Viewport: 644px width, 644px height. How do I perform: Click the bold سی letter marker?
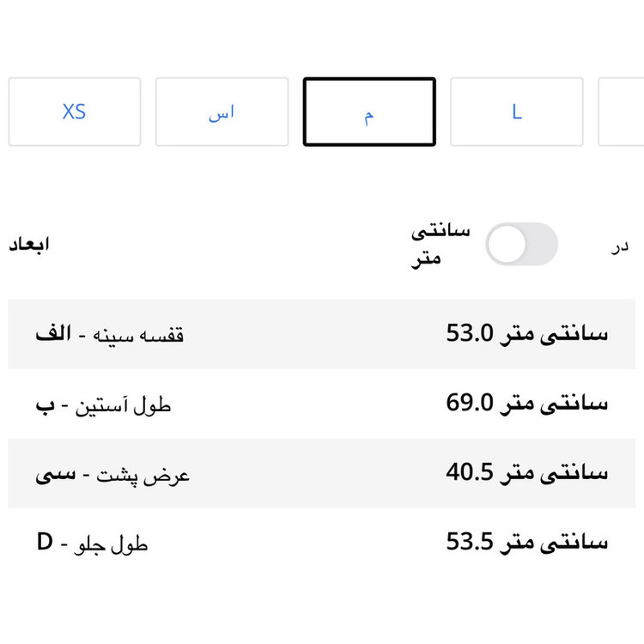click(x=55, y=473)
